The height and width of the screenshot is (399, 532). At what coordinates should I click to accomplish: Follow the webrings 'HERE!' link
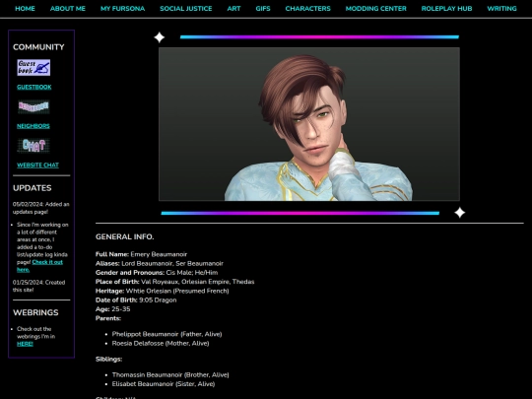pos(25,344)
